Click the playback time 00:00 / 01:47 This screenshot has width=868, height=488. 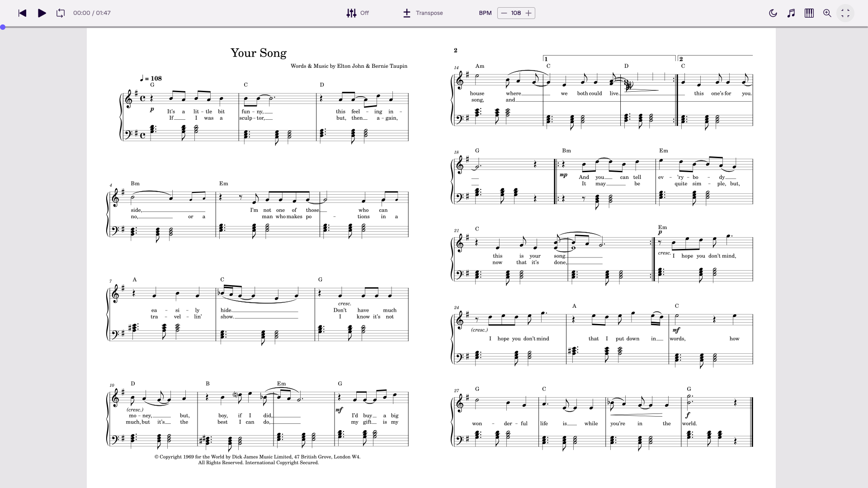[92, 13]
